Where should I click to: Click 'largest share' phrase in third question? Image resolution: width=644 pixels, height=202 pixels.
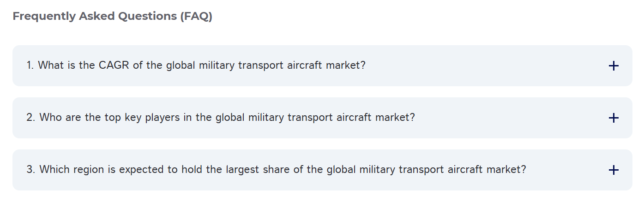click(x=258, y=170)
